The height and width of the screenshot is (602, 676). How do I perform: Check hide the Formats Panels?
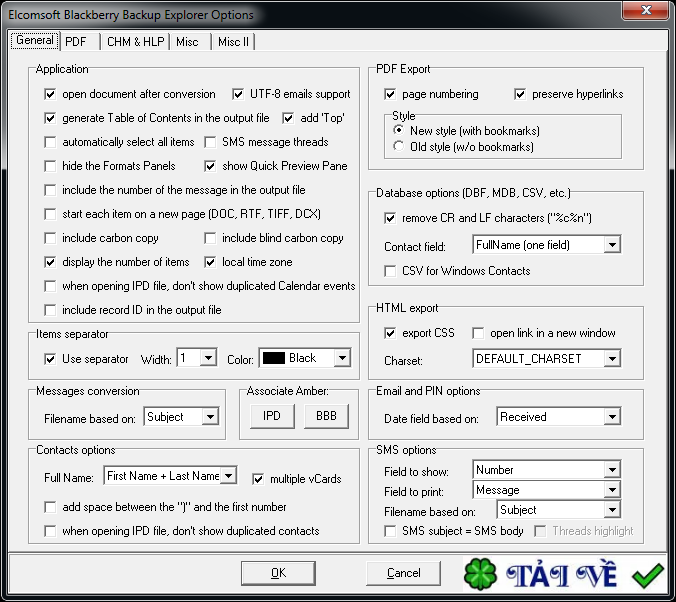click(x=50, y=166)
